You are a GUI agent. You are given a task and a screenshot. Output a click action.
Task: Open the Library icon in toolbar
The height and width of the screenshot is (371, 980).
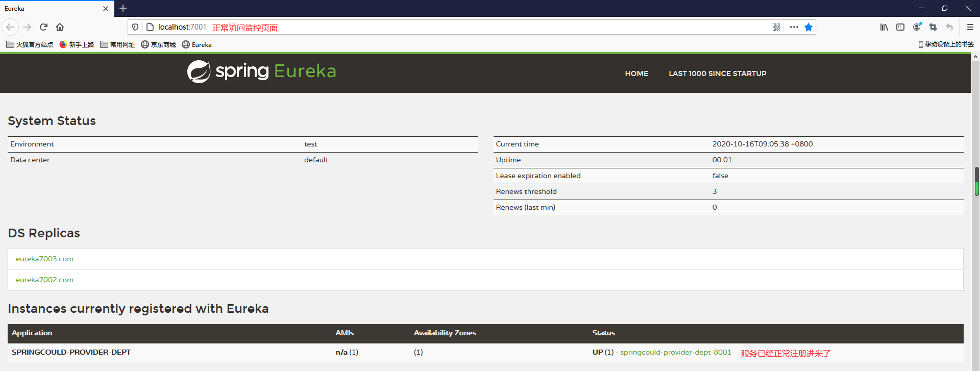[884, 27]
